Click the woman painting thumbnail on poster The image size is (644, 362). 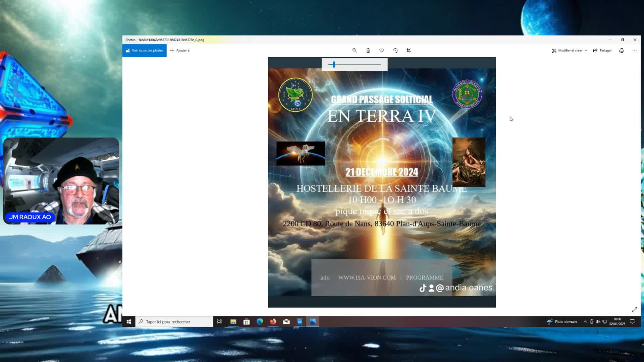(x=469, y=162)
